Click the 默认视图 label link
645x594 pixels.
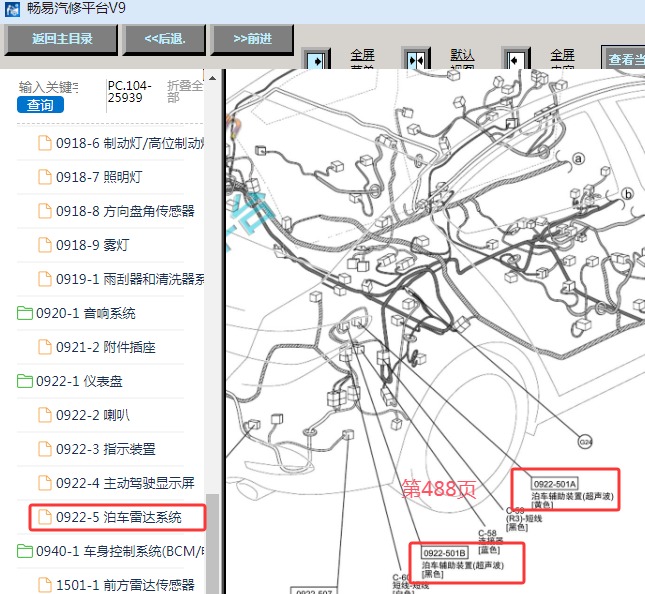click(x=462, y=58)
